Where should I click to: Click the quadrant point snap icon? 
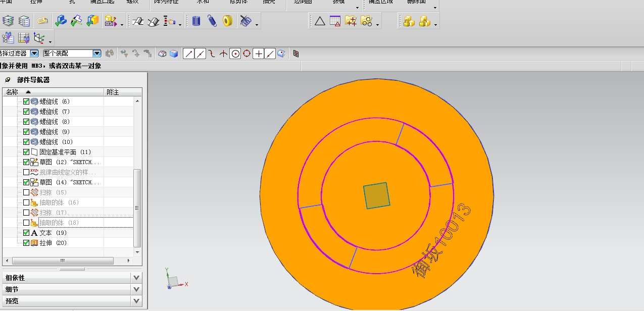[246, 54]
